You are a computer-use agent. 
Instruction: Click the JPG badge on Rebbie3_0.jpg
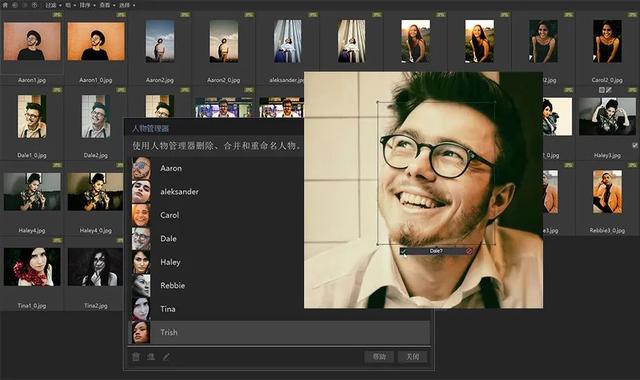coord(633,165)
